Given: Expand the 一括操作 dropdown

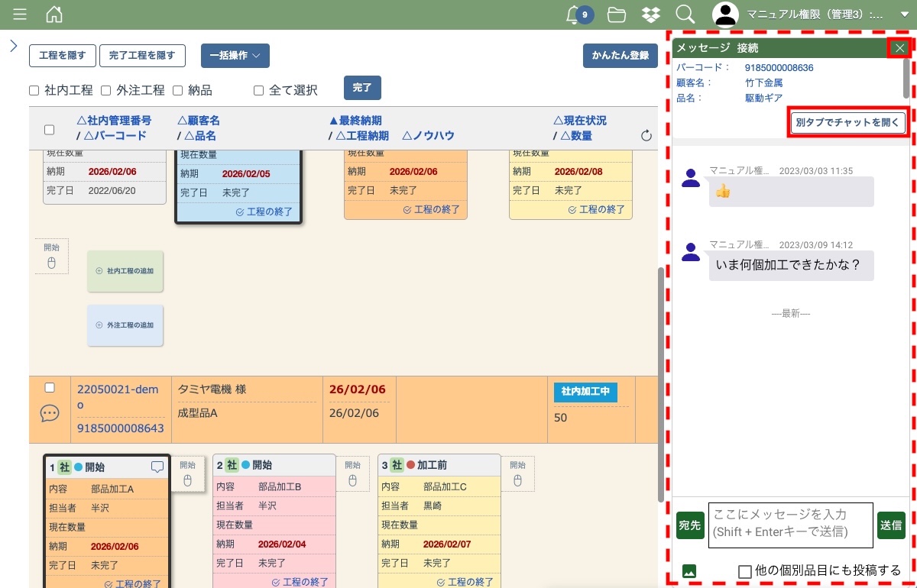Looking at the screenshot, I should pyautogui.click(x=235, y=56).
